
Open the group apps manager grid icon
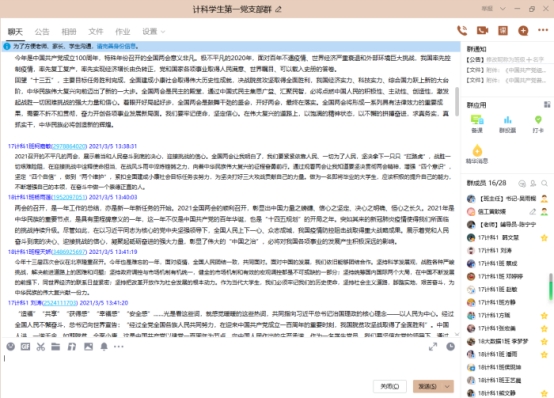click(x=547, y=105)
